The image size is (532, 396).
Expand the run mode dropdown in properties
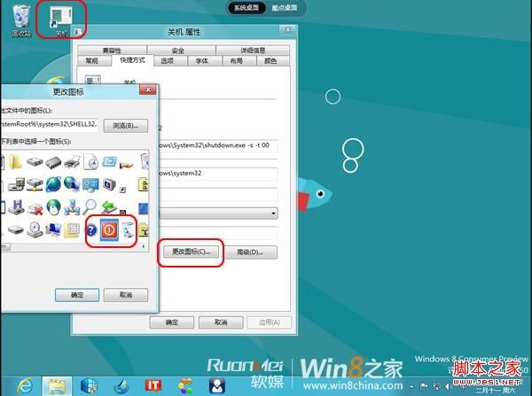[273, 214]
